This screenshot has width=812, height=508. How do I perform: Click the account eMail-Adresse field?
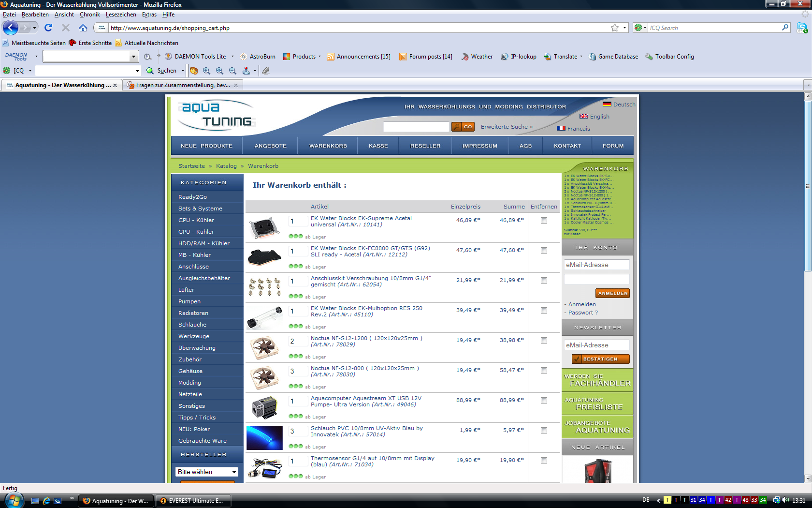596,265
